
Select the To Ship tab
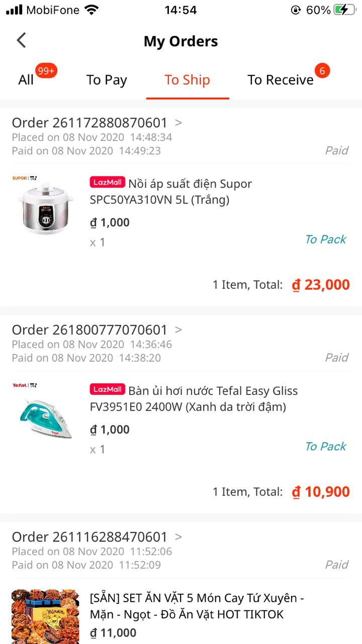tap(188, 80)
